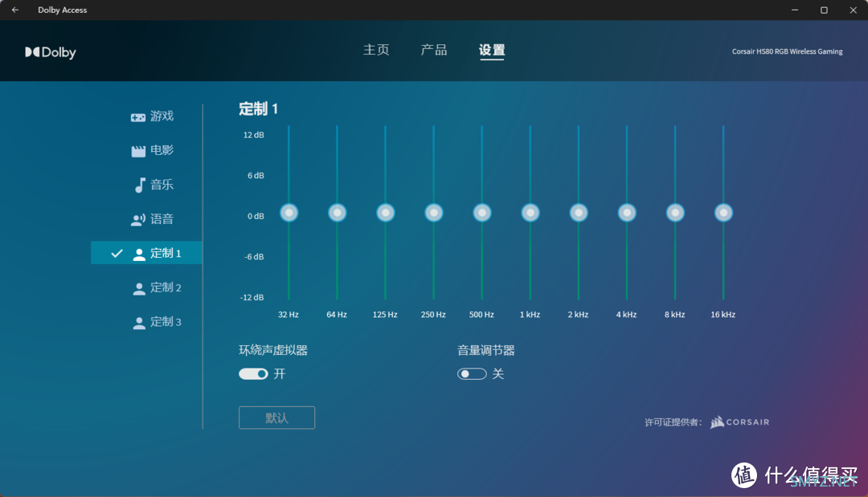This screenshot has width=868, height=497.
Task: Select the 定制 3 profile
Action: tap(147, 322)
